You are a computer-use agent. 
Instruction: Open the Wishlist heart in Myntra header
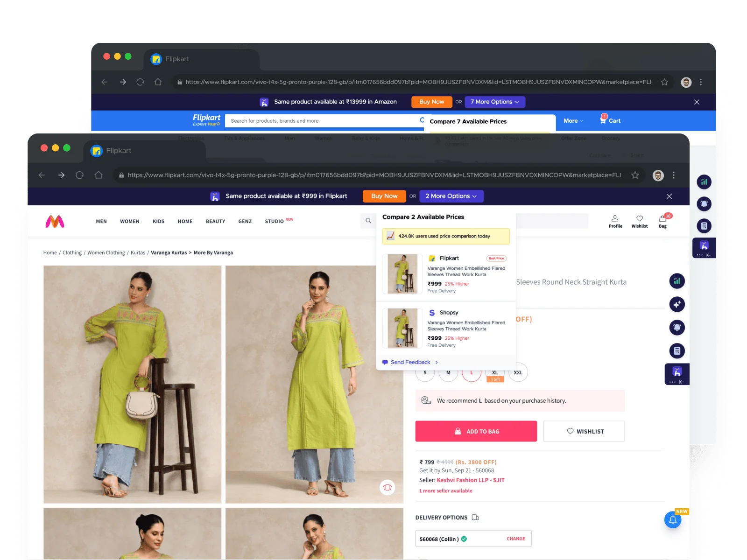[x=640, y=221]
